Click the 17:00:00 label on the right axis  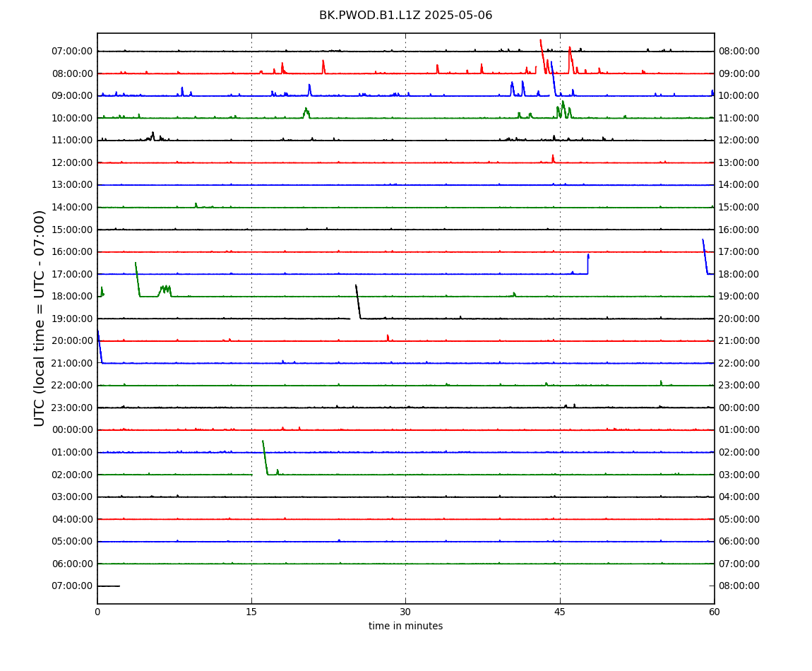(739, 252)
